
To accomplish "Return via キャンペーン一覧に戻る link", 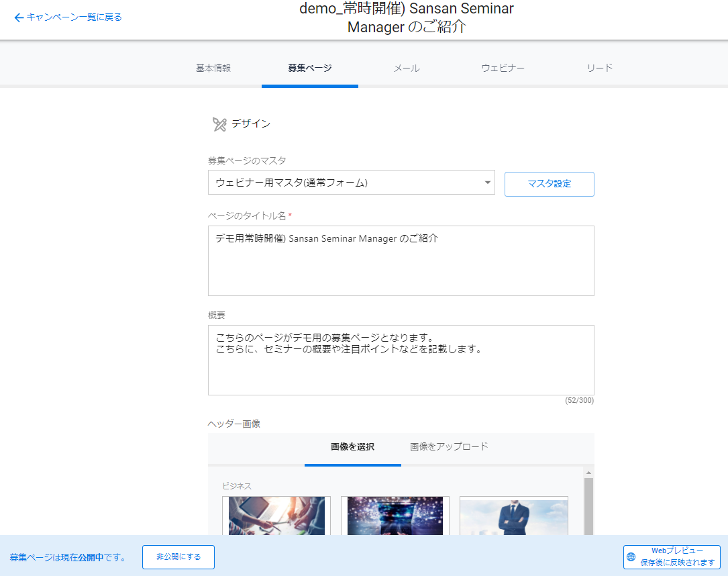I will 68,17.
